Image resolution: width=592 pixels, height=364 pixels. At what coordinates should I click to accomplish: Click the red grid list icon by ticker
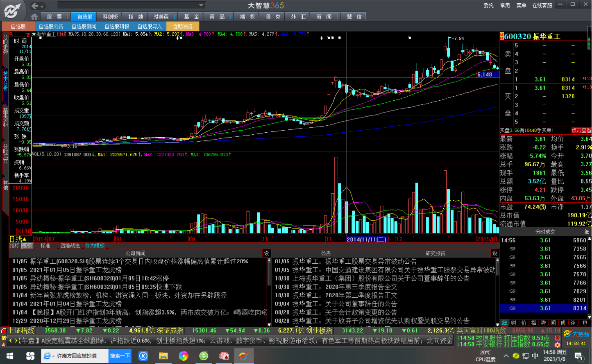pyautogui.click(x=557, y=338)
